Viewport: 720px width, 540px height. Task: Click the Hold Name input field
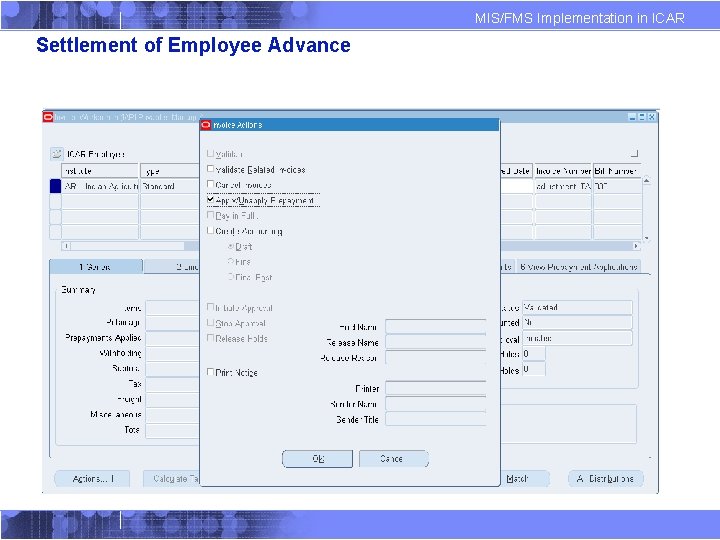(435, 326)
